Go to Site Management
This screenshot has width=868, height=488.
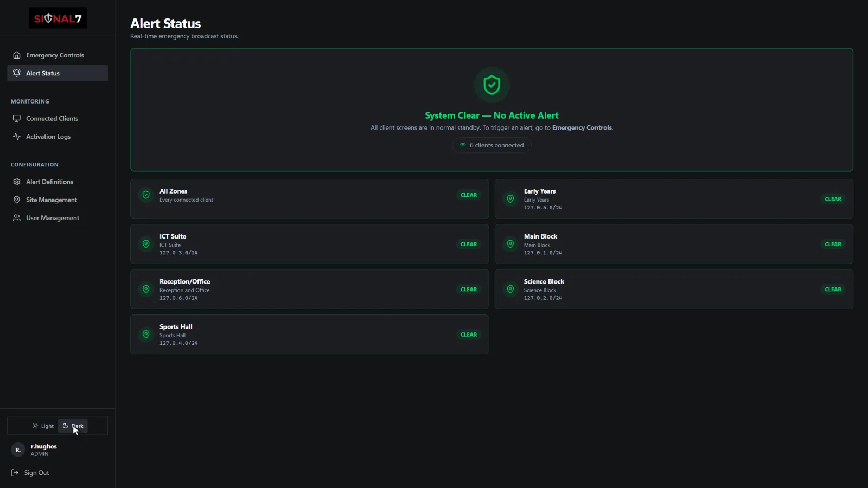coord(58,200)
